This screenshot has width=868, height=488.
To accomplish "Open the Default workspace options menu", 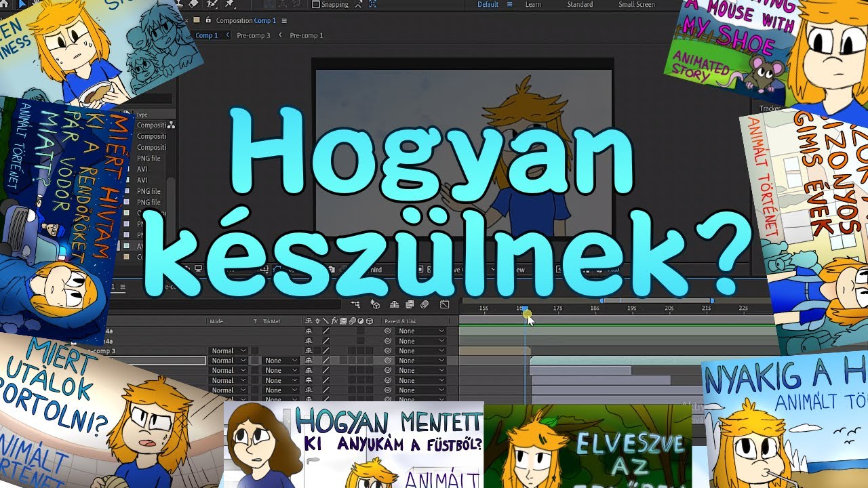I will (509, 5).
